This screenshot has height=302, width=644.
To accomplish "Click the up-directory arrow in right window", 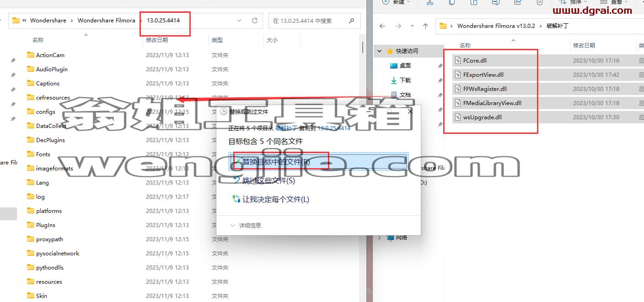I will (x=425, y=26).
